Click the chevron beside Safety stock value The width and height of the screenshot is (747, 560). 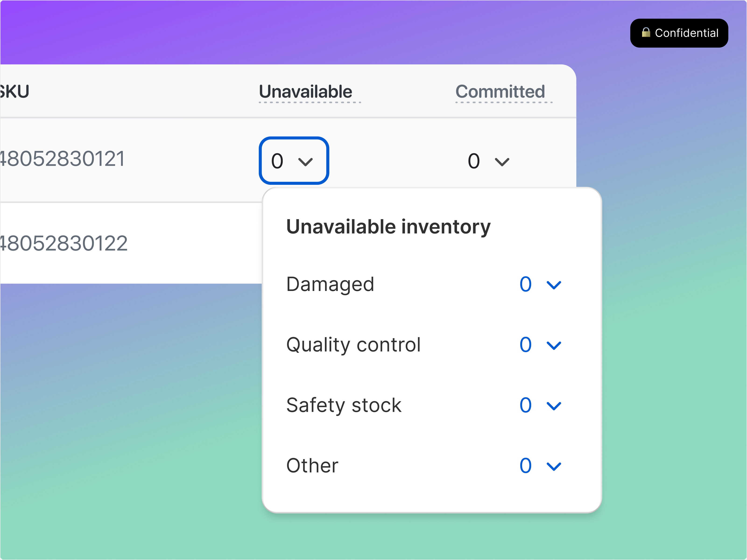point(554,405)
